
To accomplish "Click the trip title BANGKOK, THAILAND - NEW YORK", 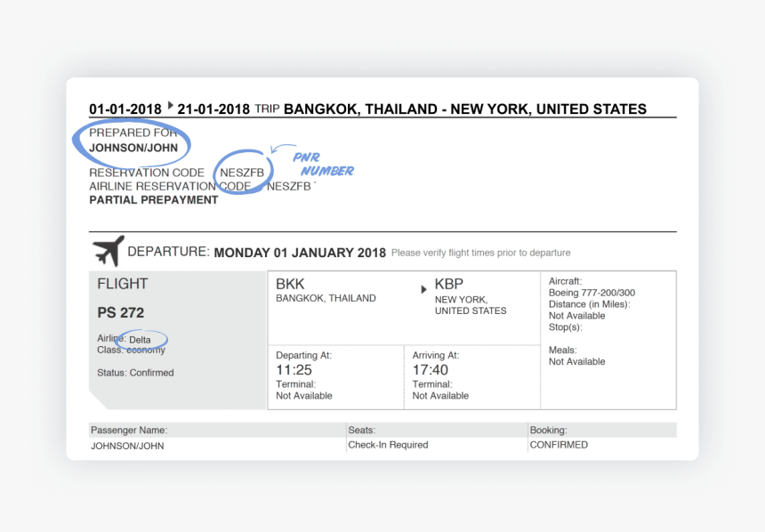I will 465,109.
